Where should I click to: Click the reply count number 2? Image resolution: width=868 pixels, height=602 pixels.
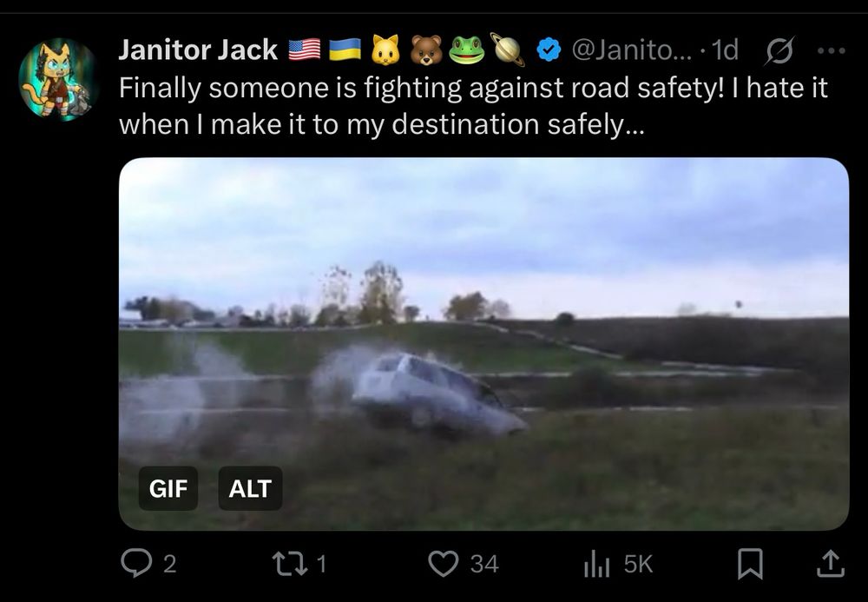click(x=170, y=565)
